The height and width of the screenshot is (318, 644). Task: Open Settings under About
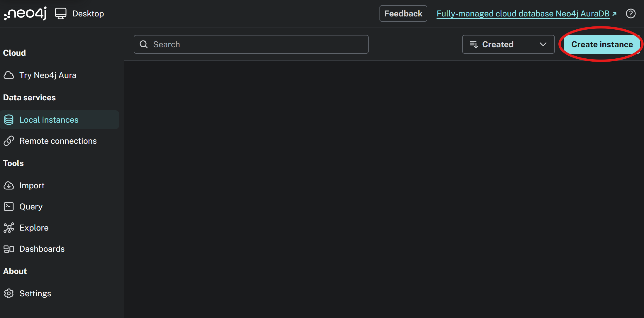click(60, 293)
